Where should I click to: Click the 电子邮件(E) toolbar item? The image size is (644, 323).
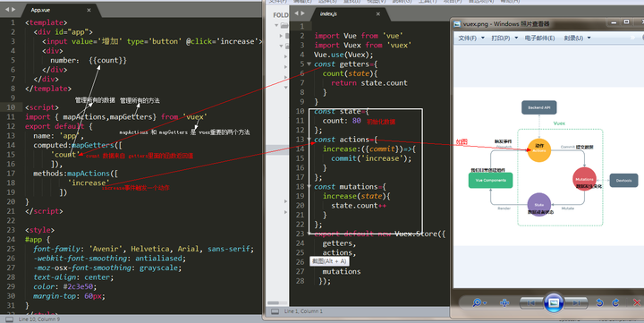[539, 38]
